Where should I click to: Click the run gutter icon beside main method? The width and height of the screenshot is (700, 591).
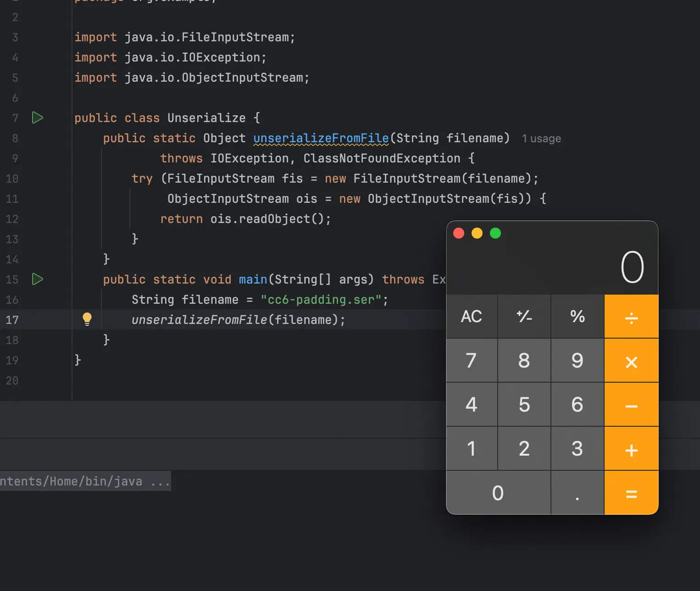click(38, 279)
